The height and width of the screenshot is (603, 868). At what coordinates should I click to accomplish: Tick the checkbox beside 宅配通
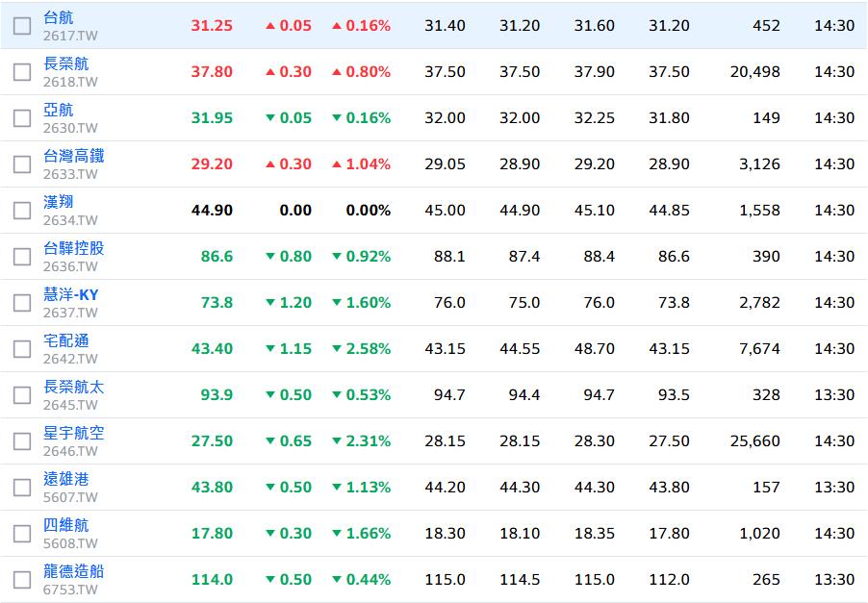coord(22,349)
